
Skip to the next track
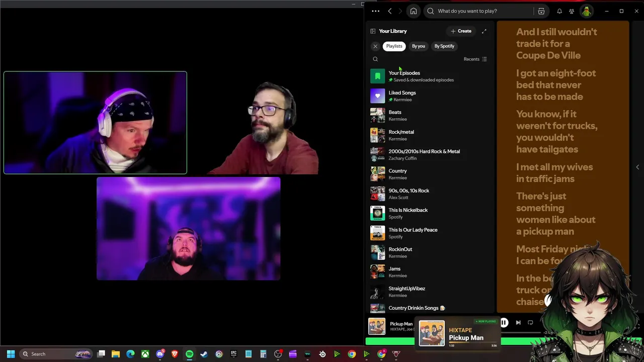[x=518, y=323]
